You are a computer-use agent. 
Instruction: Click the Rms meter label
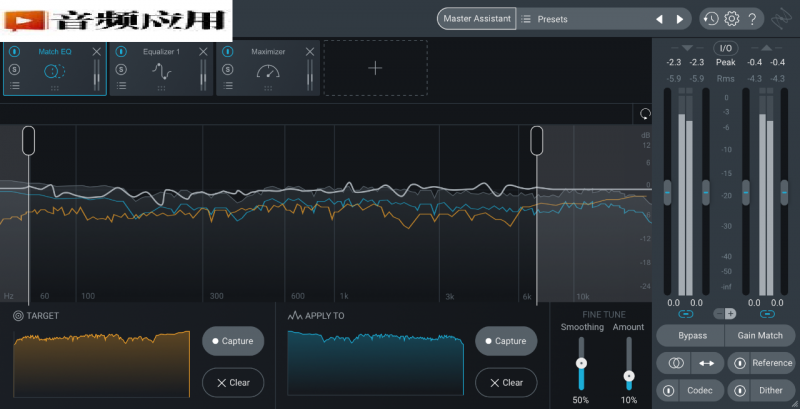[x=726, y=79]
